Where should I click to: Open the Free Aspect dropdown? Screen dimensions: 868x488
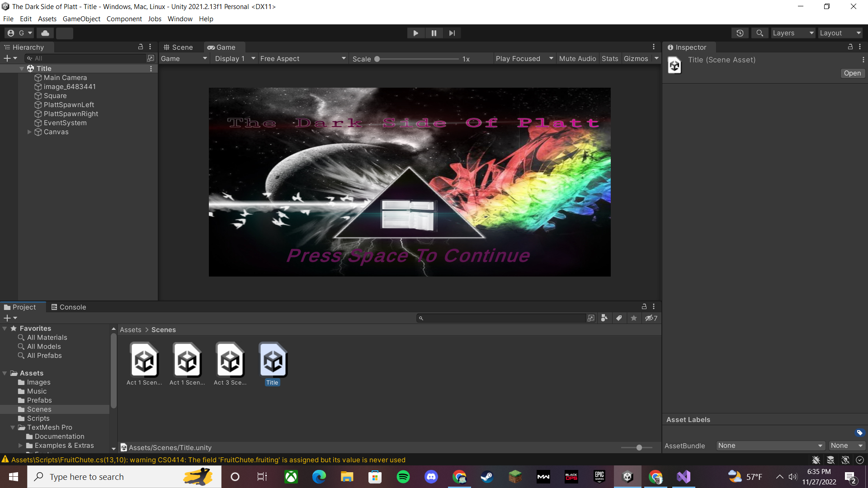coord(303,59)
